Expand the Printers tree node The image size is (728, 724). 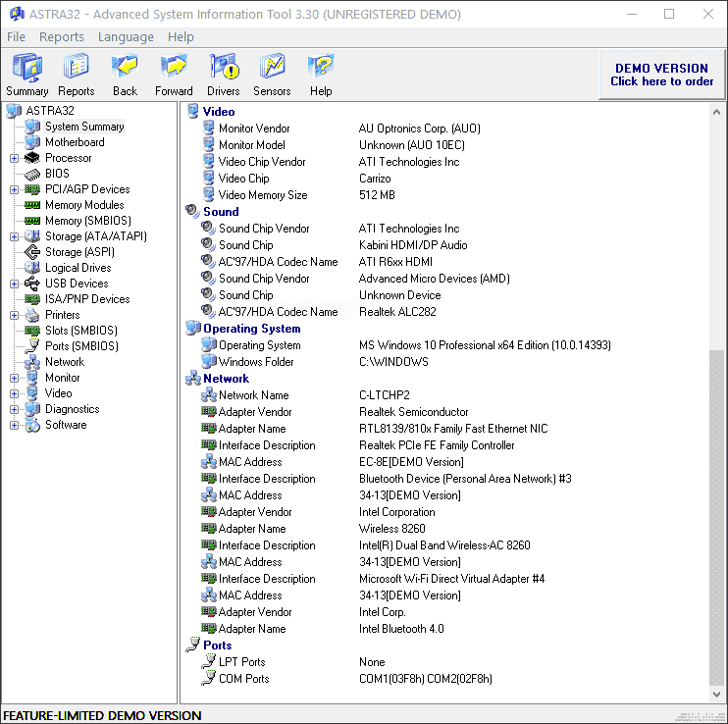point(14,316)
